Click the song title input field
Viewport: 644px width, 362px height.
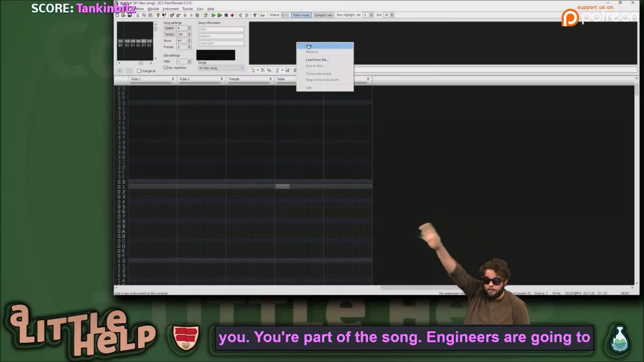[221, 29]
